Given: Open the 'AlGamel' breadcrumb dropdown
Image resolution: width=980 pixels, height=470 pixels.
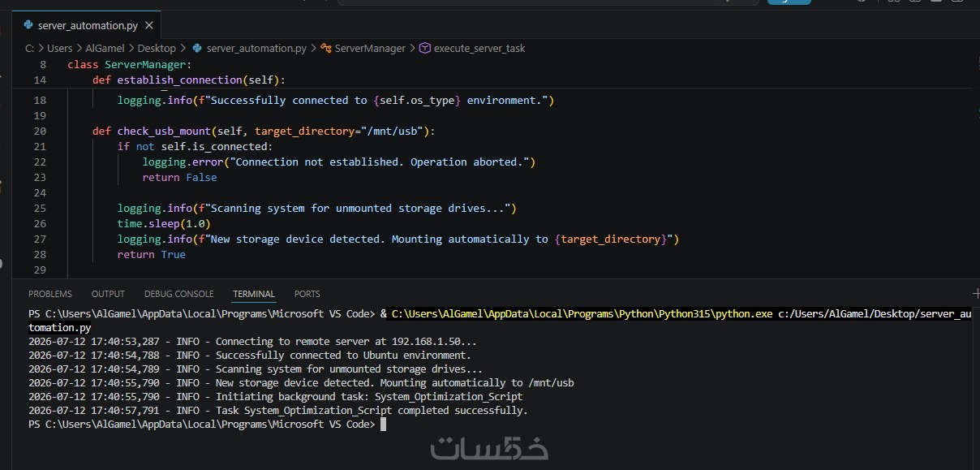Looking at the screenshot, I should pos(103,49).
